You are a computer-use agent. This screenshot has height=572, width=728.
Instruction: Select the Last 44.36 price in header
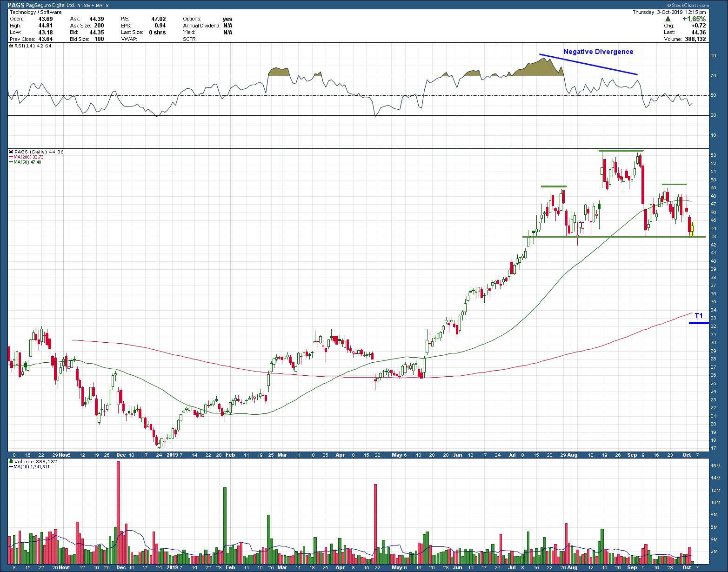point(698,32)
